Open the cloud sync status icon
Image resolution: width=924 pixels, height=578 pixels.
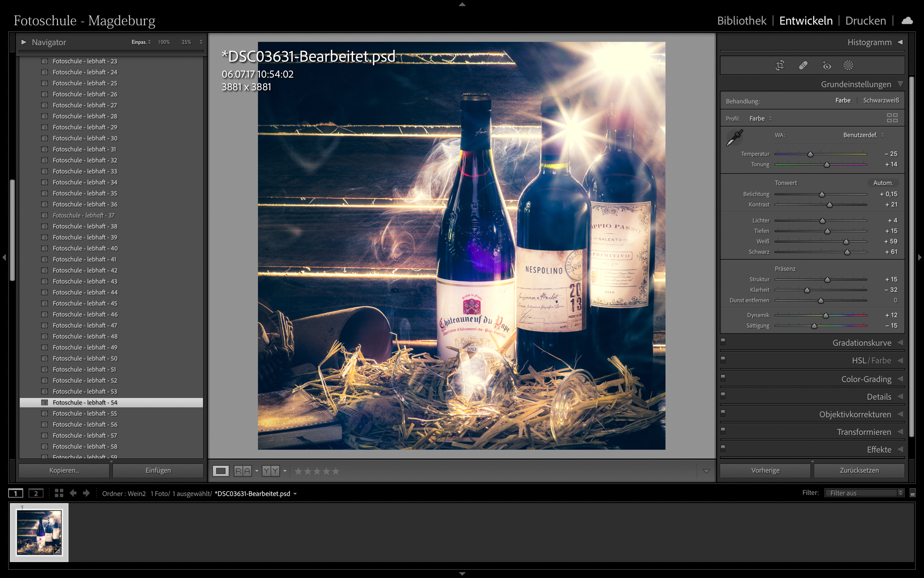pos(907,21)
